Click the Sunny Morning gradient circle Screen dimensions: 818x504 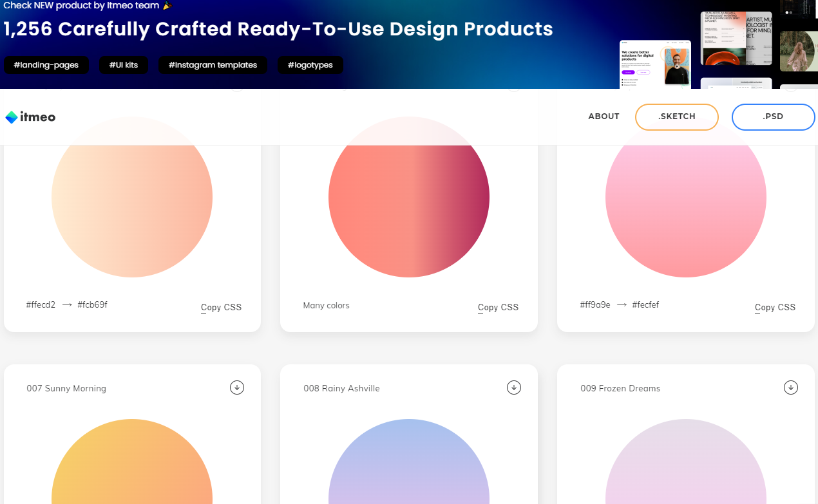[x=132, y=462]
